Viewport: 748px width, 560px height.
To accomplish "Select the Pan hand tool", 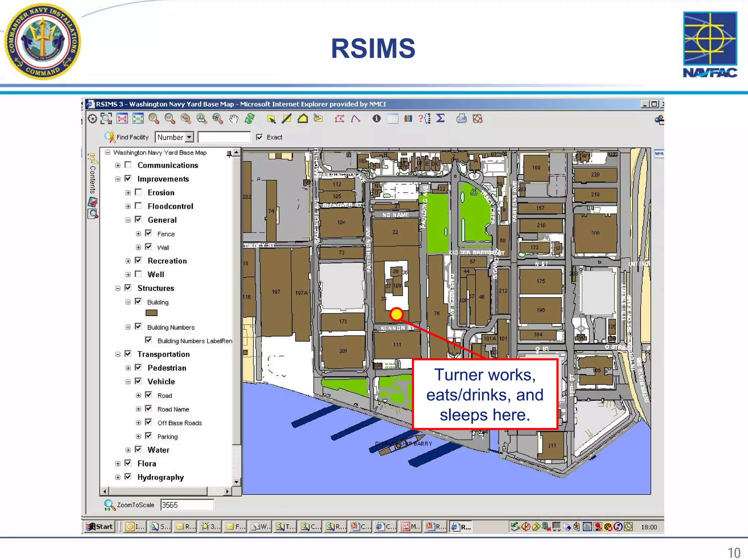I will tap(234, 119).
